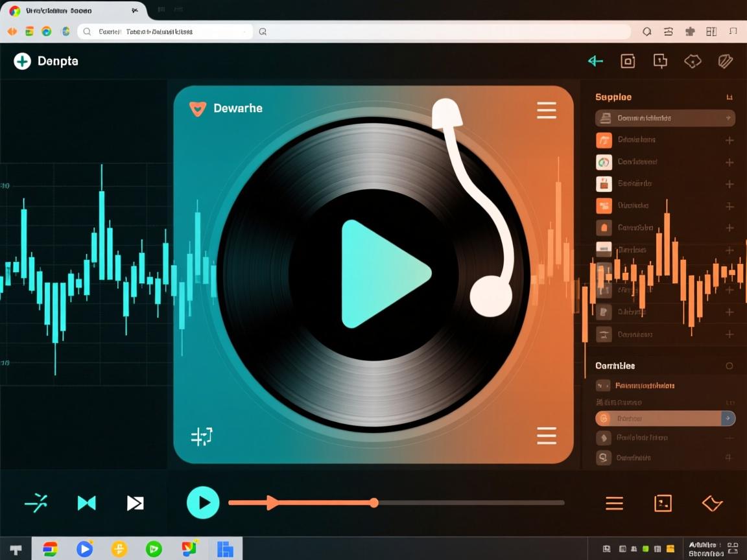
Task: Click the skip-back icon next to the play button
Action: (86, 502)
